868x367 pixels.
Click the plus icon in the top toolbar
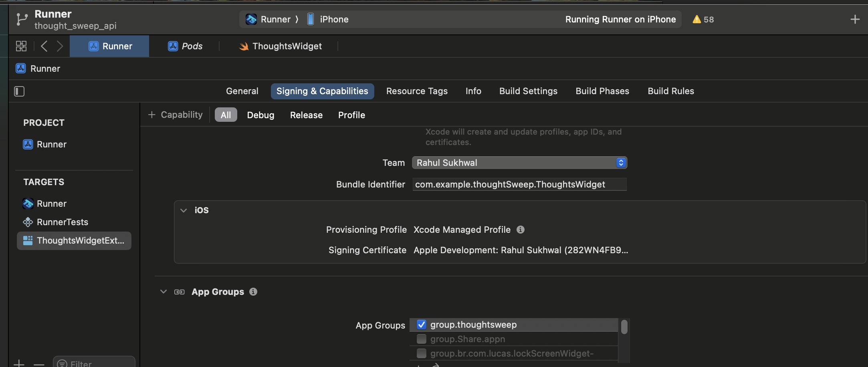[x=855, y=19]
